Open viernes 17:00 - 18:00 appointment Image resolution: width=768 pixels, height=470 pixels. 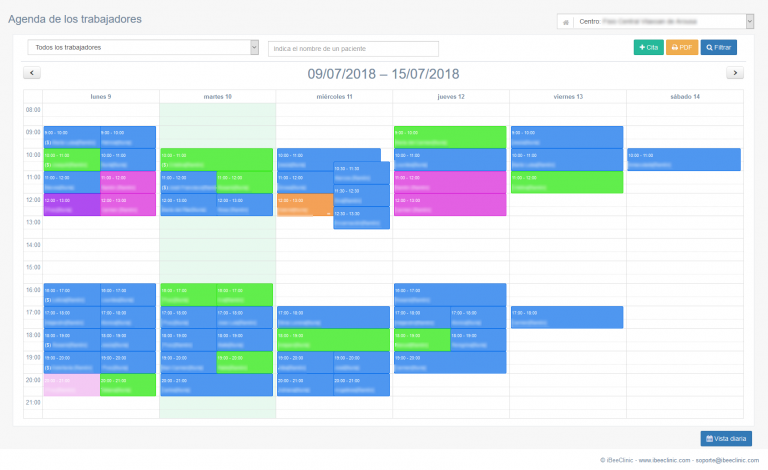(566, 317)
